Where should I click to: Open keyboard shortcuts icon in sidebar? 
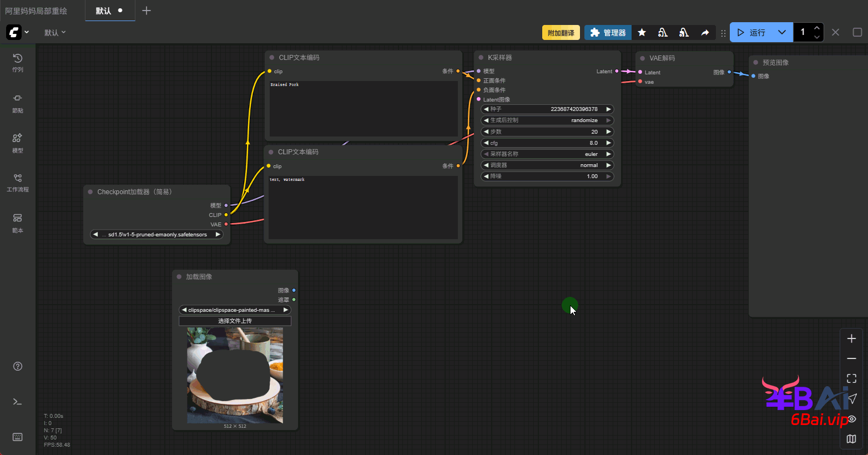click(18, 437)
